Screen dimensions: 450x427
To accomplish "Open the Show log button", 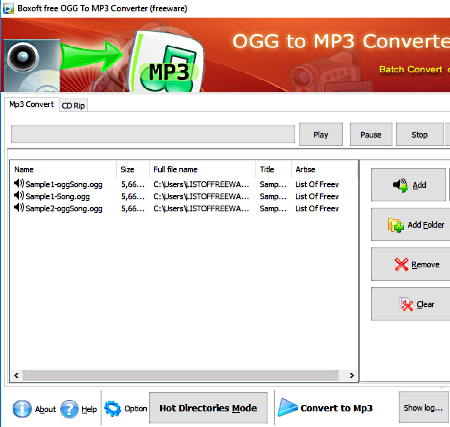I will click(x=423, y=408).
